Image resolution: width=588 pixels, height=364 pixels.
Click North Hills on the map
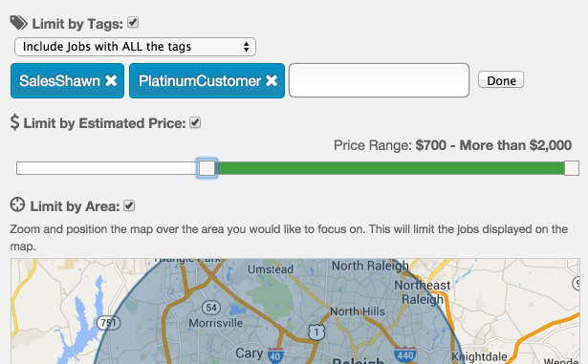358,311
